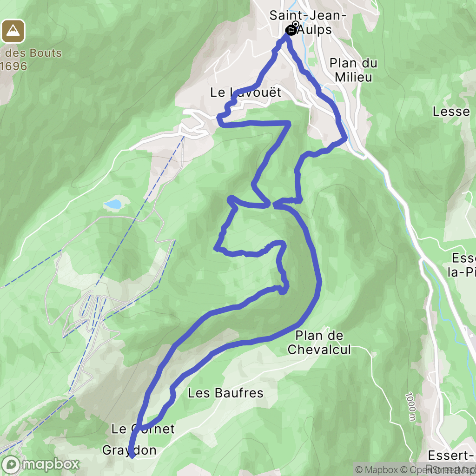This screenshot has height=476, width=476.
Task: Select the Essert-Romand label
Action: 452,462
